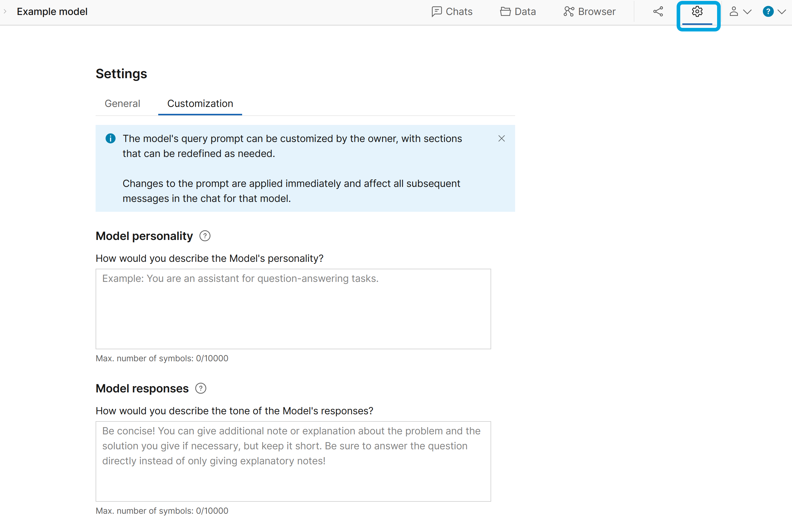The width and height of the screenshot is (792, 532).
Task: Open the user account dropdown arrow
Action: (x=747, y=12)
